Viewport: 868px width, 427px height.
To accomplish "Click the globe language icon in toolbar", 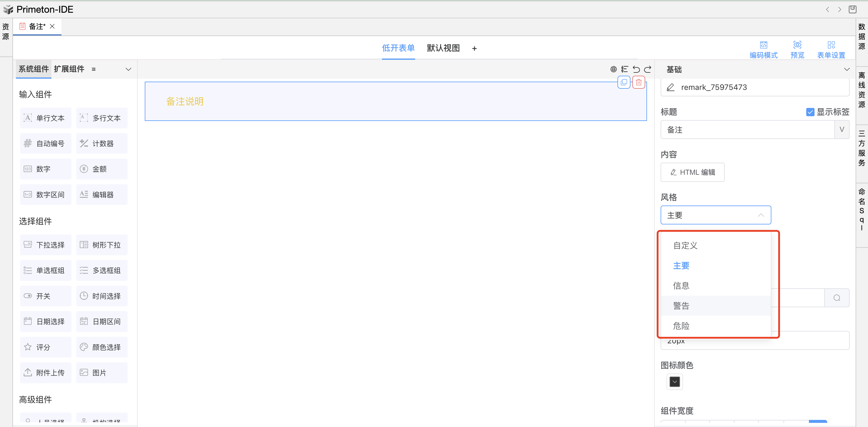I will click(x=614, y=69).
